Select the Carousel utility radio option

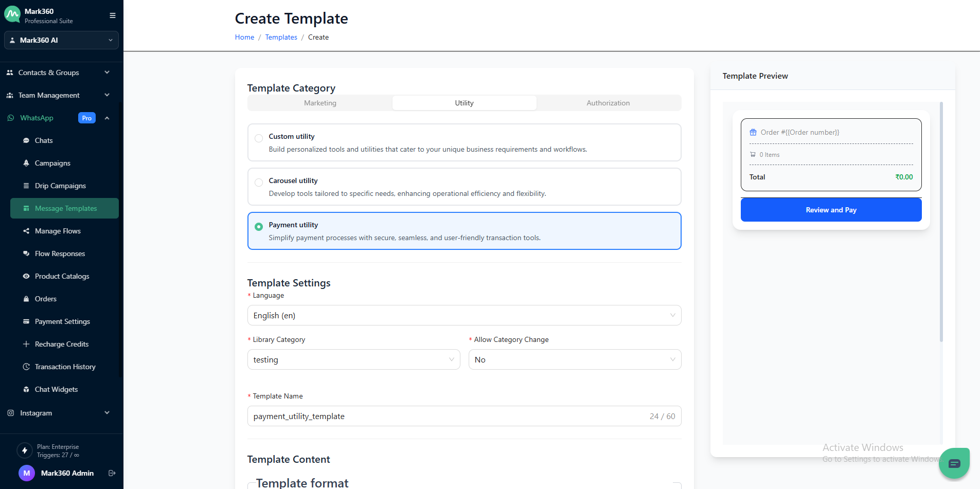(x=259, y=182)
